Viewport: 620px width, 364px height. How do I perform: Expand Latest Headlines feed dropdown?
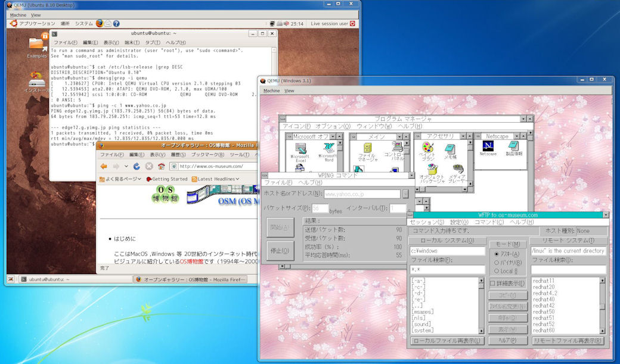pyautogui.click(x=237, y=179)
